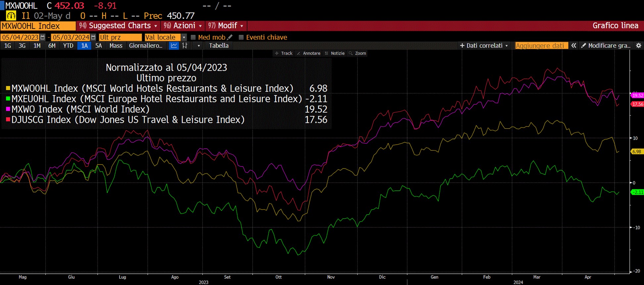
Task: Open chart settings gear icon
Action: [x=639, y=46]
